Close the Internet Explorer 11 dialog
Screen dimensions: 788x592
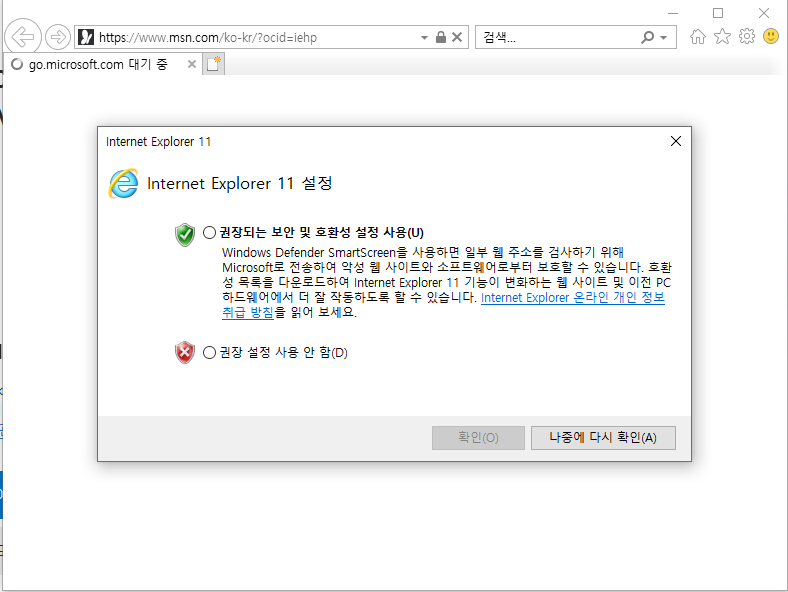(x=676, y=141)
